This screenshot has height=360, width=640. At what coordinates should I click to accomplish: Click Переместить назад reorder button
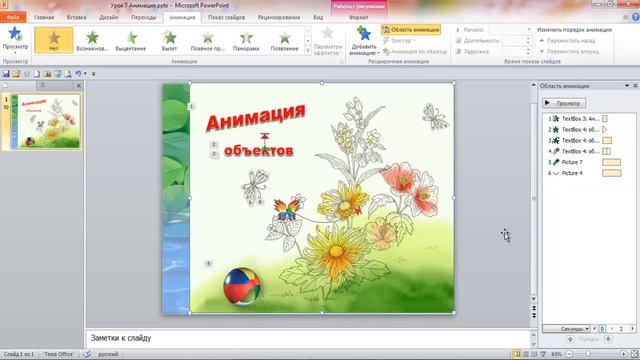pyautogui.click(x=567, y=40)
